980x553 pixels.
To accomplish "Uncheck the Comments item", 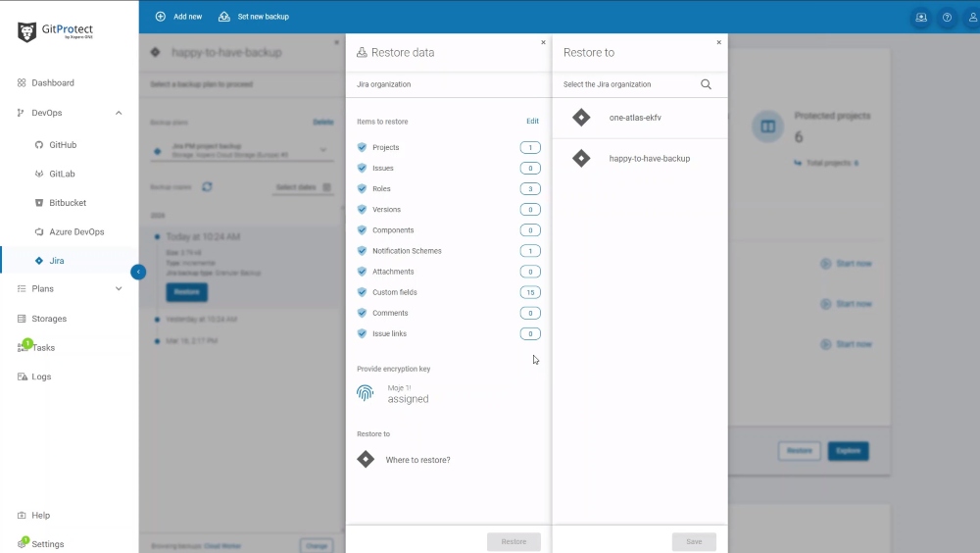I will pyautogui.click(x=362, y=312).
